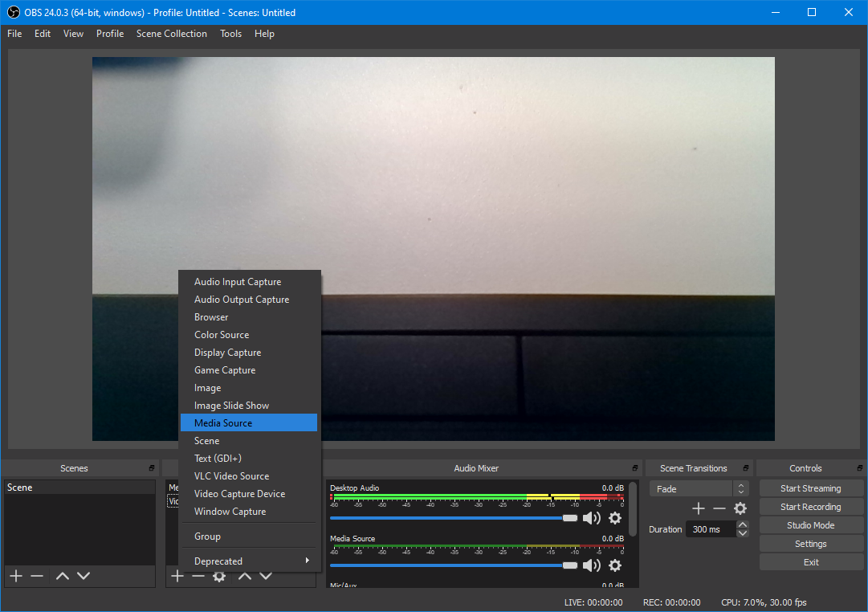The height and width of the screenshot is (612, 868).
Task: Undock the Audio Mixer panel with its float icon
Action: [x=635, y=468]
